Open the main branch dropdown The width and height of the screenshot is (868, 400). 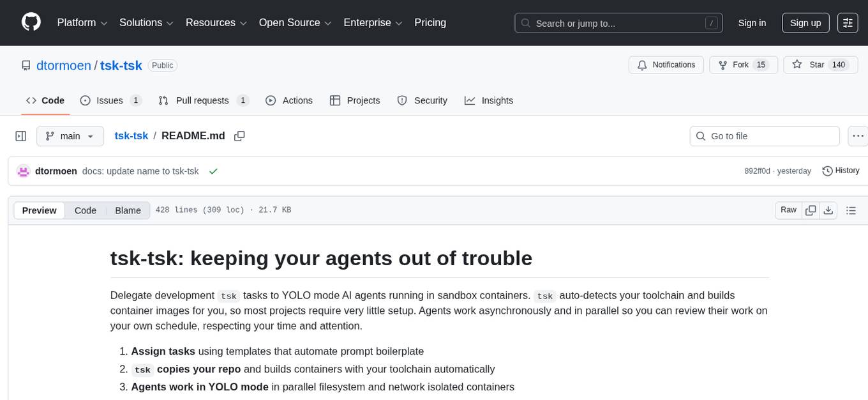[x=70, y=135]
